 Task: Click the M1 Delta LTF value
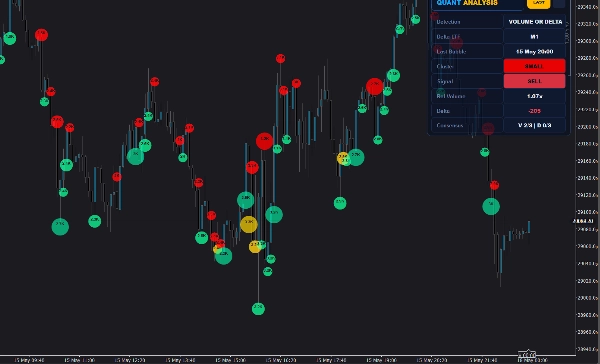click(535, 37)
